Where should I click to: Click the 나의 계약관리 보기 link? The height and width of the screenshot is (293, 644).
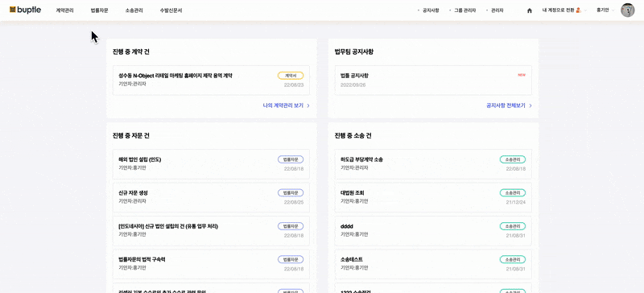click(x=283, y=105)
